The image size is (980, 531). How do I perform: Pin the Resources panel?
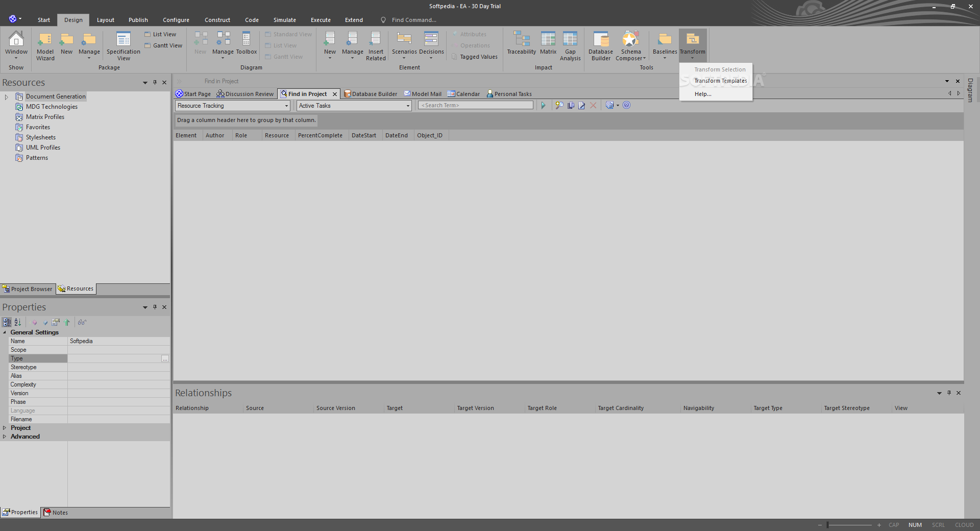click(x=155, y=82)
